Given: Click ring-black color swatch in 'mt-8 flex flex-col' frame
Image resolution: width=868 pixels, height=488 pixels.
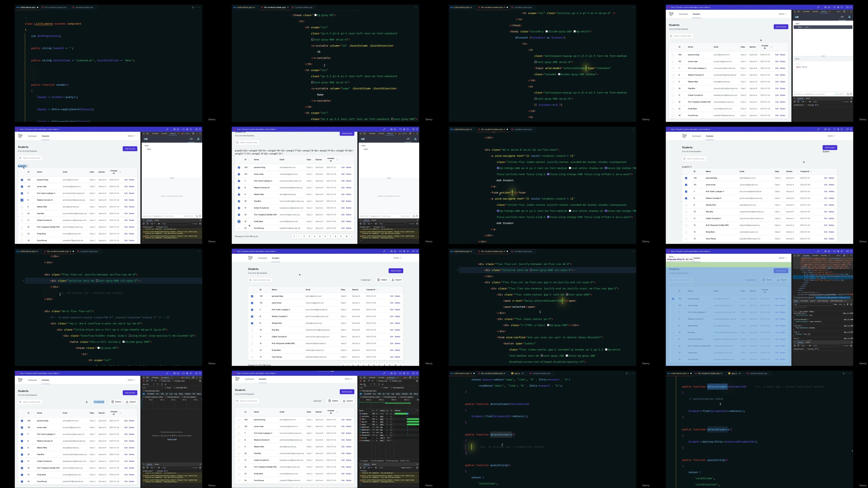Looking at the screenshot, I should (130, 336).
